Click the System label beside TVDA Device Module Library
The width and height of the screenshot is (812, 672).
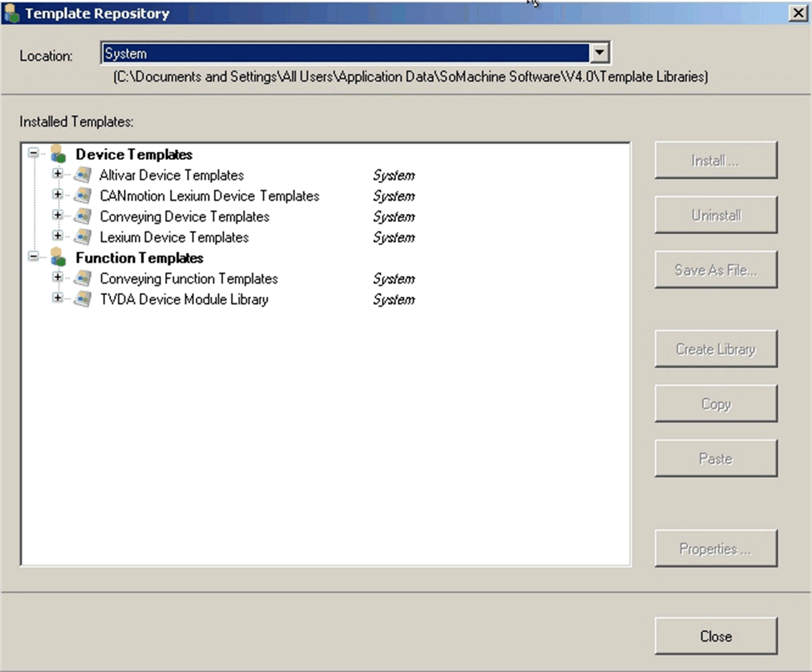tap(394, 300)
